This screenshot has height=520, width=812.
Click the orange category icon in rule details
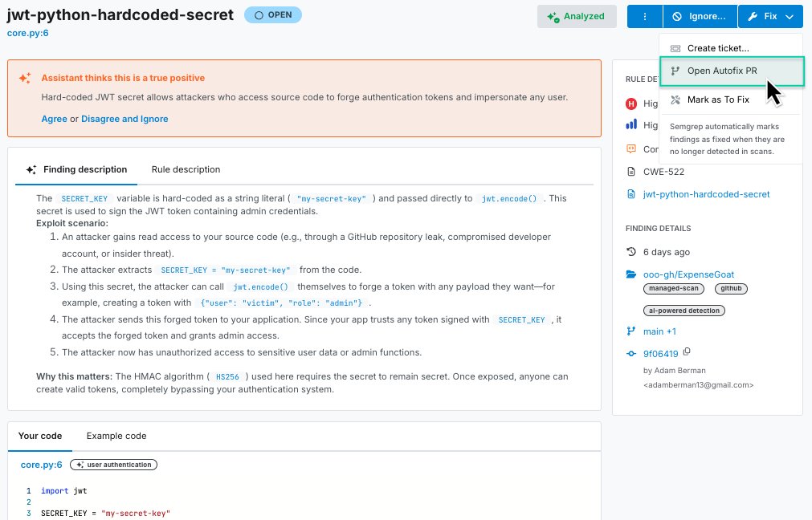pos(631,149)
